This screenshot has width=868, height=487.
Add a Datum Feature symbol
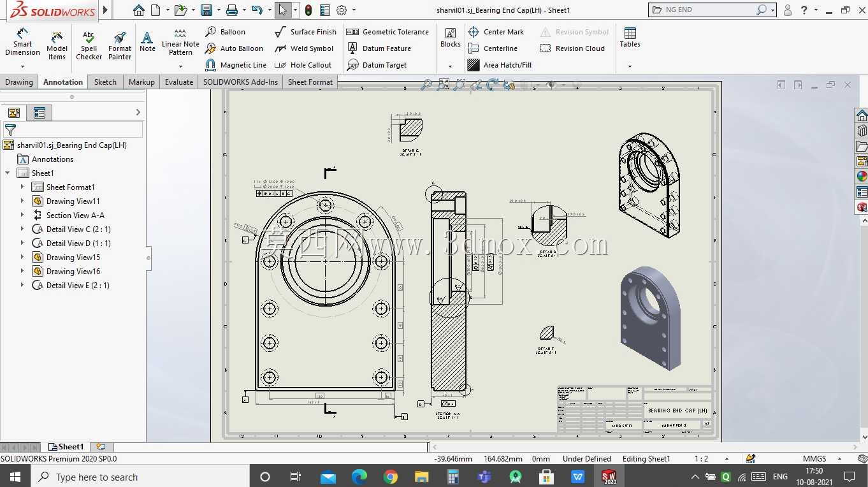pos(379,48)
